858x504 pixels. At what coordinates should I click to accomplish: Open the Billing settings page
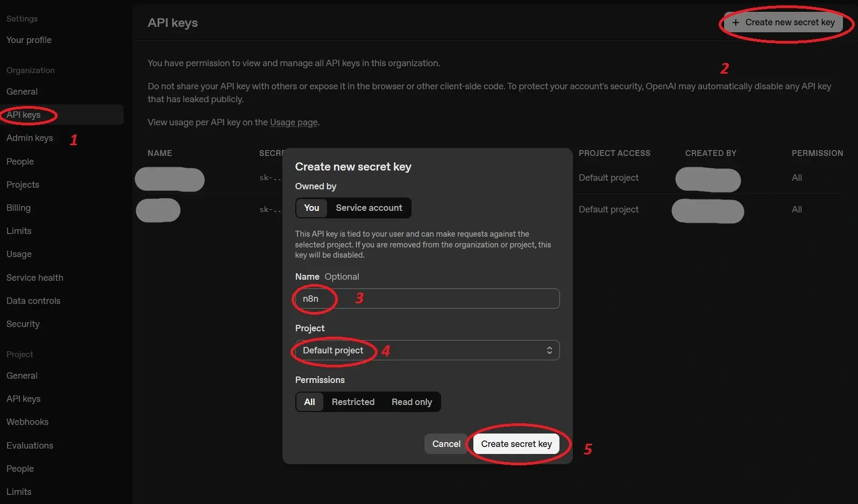[18, 208]
